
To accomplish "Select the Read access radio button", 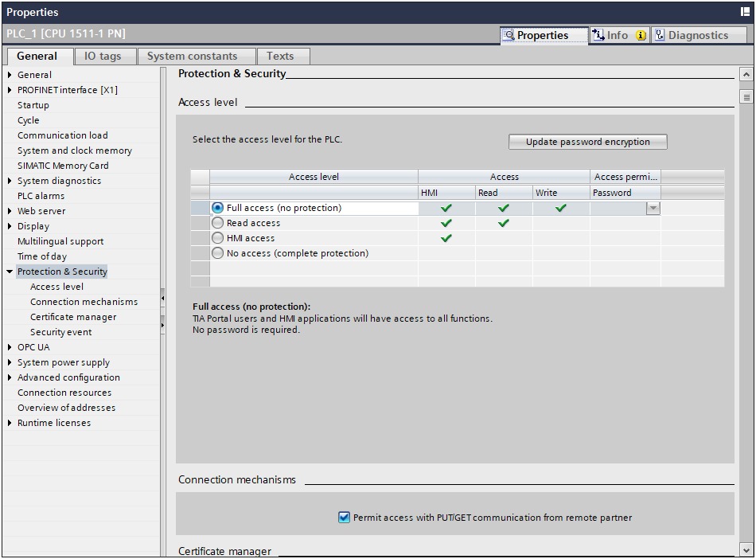I will 217,223.
